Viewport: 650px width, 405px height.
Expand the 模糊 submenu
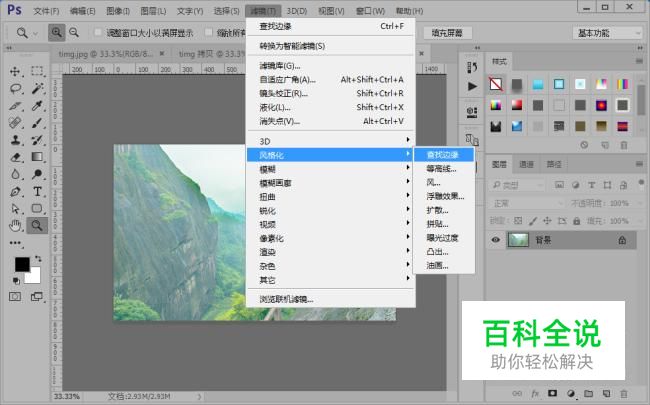click(331, 169)
